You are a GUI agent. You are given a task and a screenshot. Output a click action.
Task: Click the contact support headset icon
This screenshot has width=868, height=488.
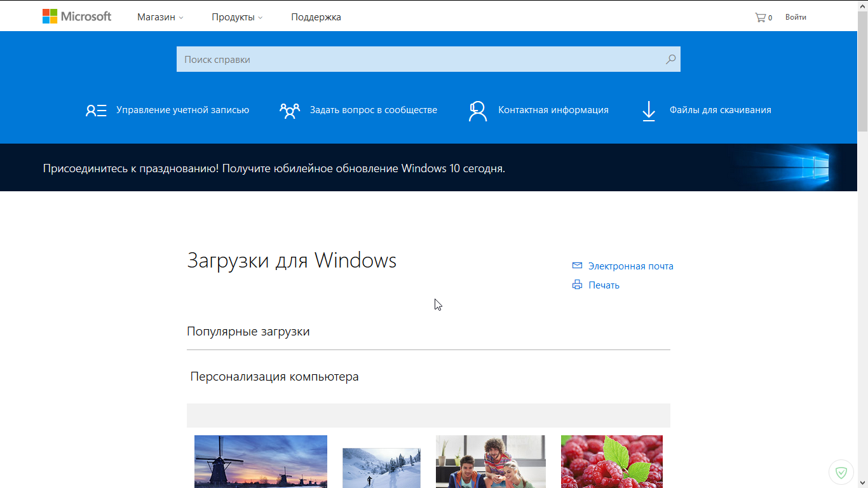[477, 111]
